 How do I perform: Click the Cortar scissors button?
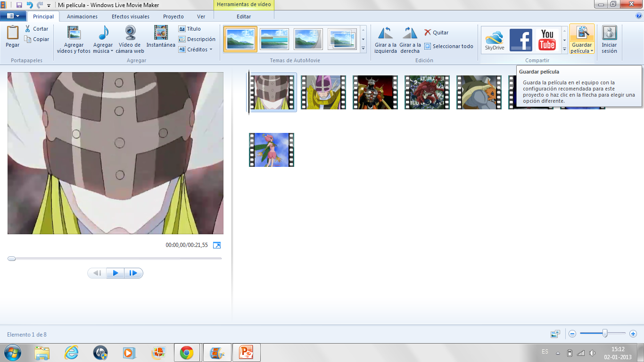pyautogui.click(x=37, y=29)
